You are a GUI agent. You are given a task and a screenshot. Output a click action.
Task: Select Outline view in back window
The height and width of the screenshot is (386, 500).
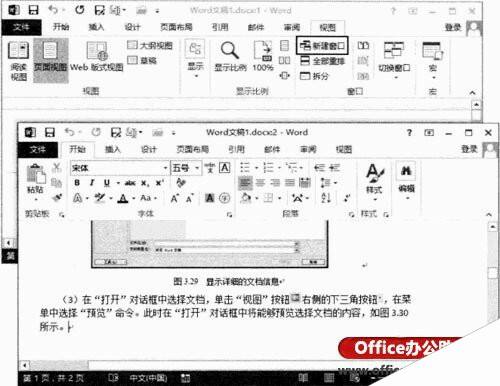click(x=150, y=45)
